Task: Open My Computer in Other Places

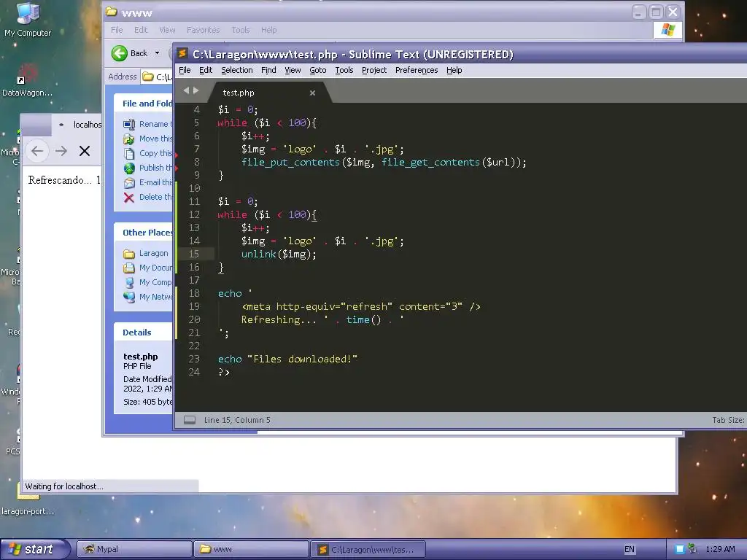Action: point(147,282)
